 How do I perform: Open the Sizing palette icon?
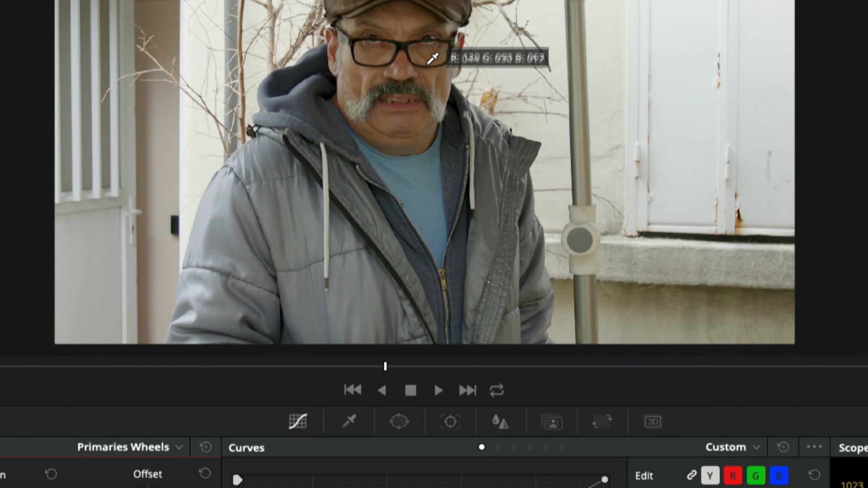click(x=602, y=421)
